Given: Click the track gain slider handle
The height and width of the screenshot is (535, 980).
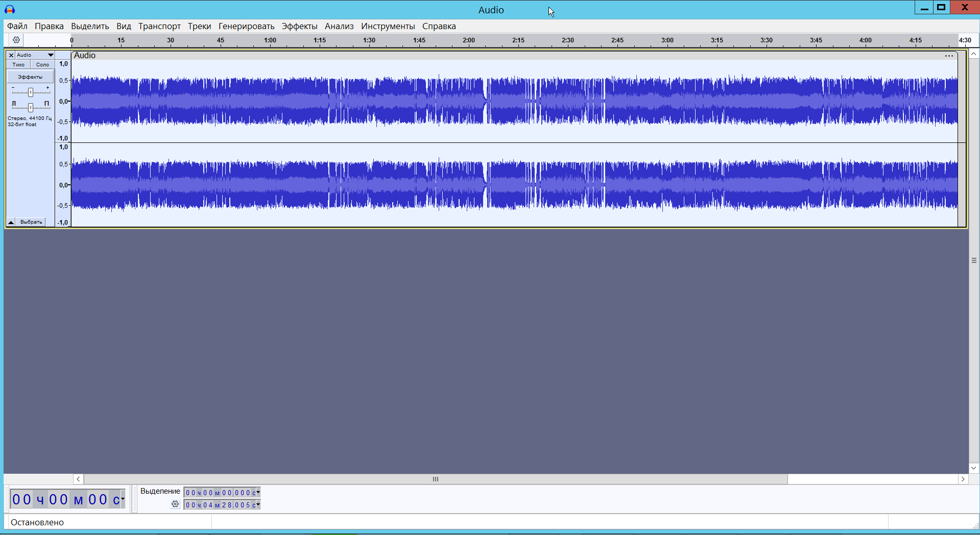Looking at the screenshot, I should [x=31, y=92].
